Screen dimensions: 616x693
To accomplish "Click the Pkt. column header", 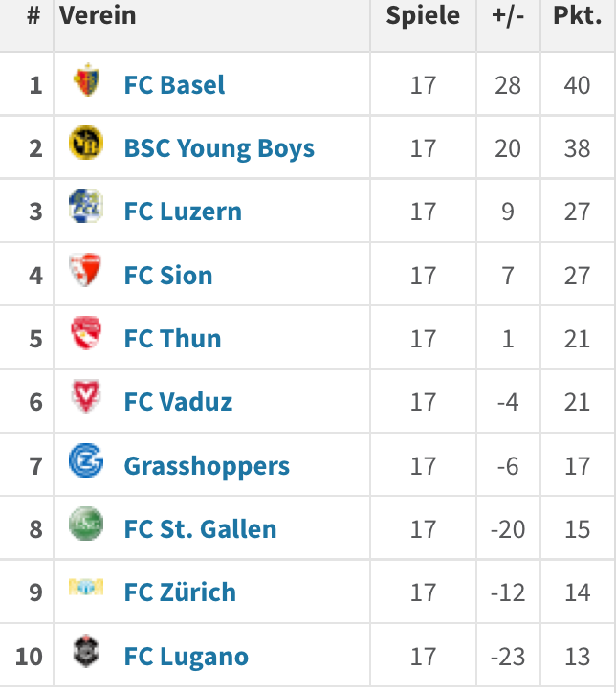I will (577, 16).
